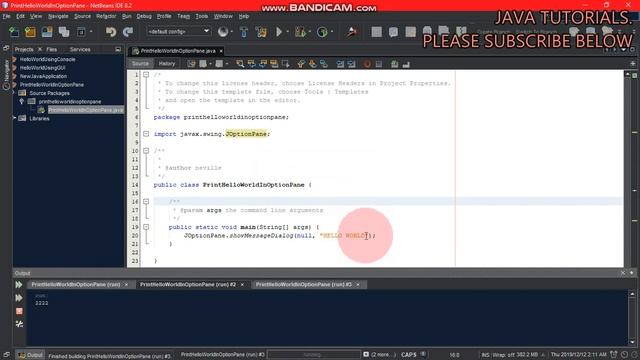Click the Comment icon in editor toolbar
Viewport: 640px width, 360px height.
click(x=394, y=64)
